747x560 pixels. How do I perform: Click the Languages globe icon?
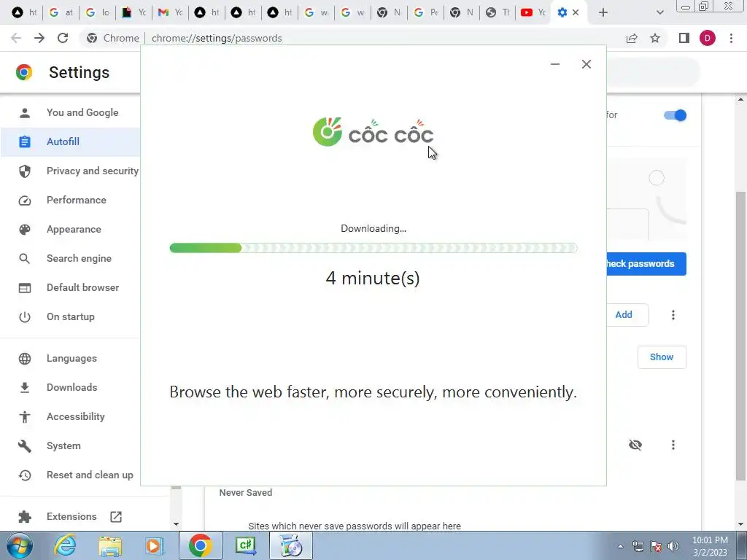25,359
